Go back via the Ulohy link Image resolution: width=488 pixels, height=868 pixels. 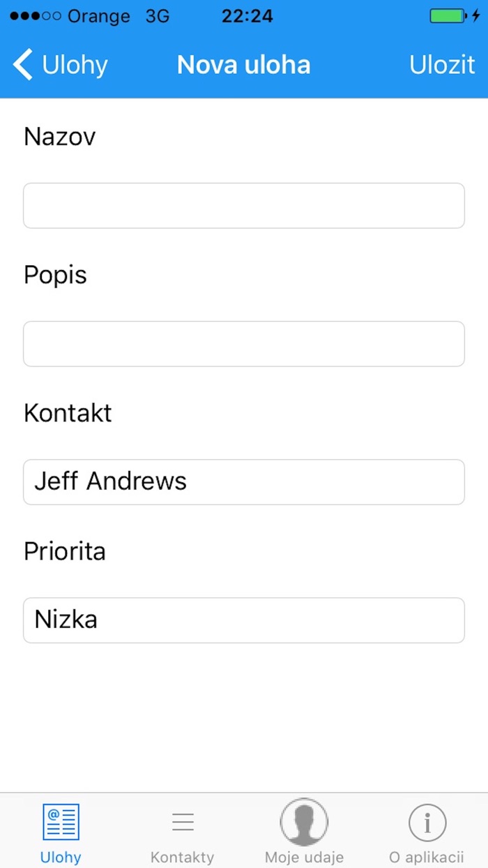pyautogui.click(x=75, y=65)
